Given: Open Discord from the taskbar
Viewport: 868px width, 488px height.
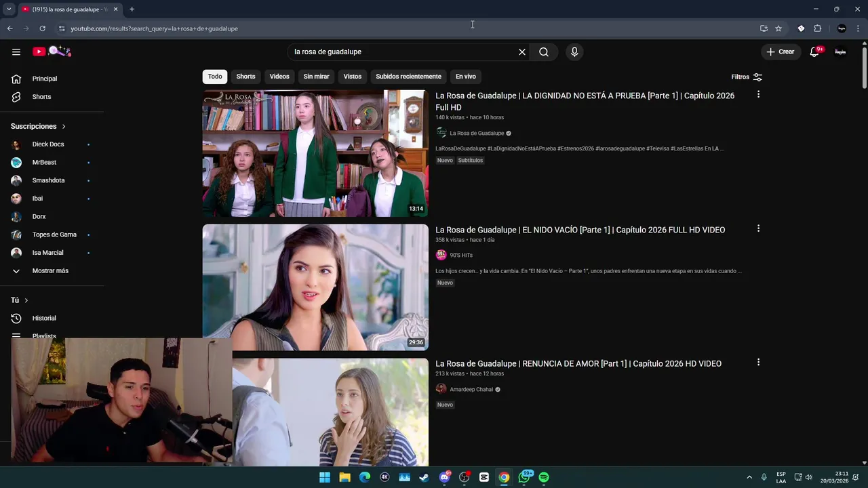Looking at the screenshot, I should pyautogui.click(x=444, y=477).
